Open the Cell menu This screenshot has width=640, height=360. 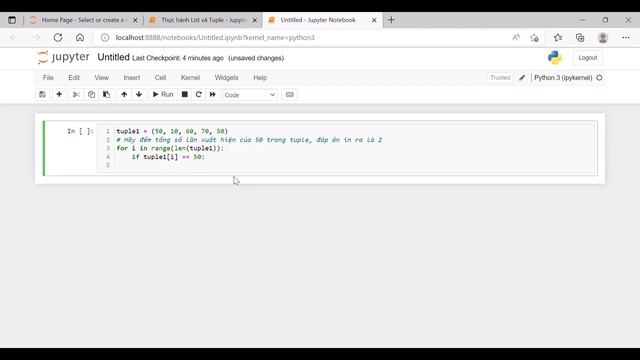pos(160,78)
